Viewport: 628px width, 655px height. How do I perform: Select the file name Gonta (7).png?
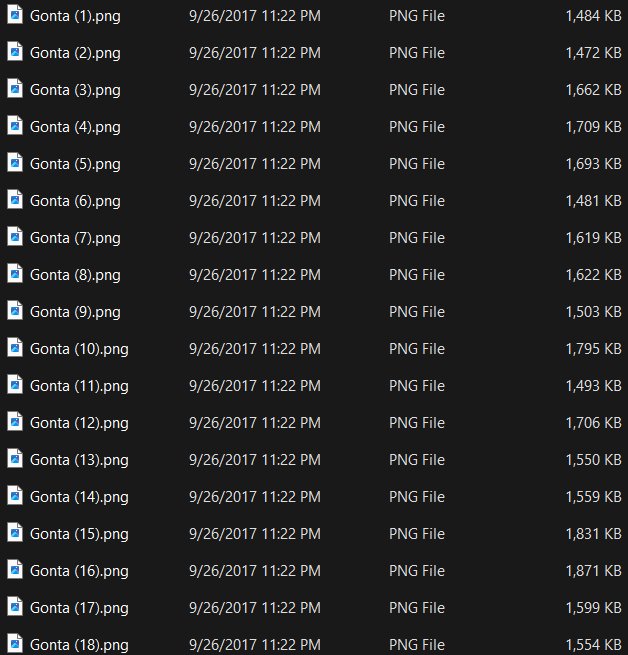coord(75,238)
